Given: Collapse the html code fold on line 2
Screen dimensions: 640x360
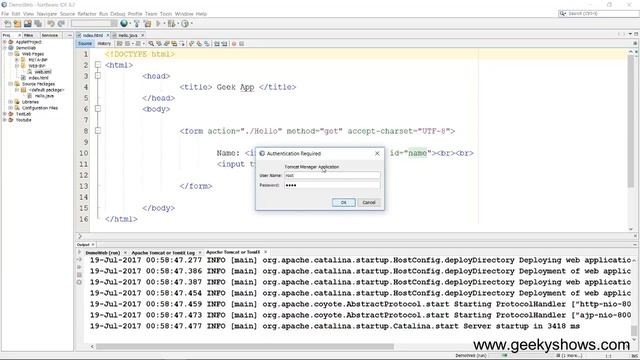Looking at the screenshot, I should [x=98, y=64].
